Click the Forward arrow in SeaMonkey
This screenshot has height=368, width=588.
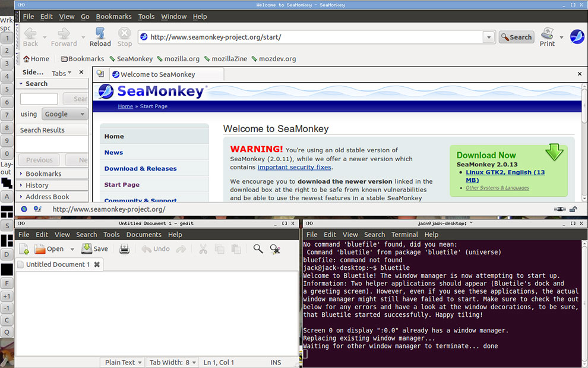pos(64,33)
